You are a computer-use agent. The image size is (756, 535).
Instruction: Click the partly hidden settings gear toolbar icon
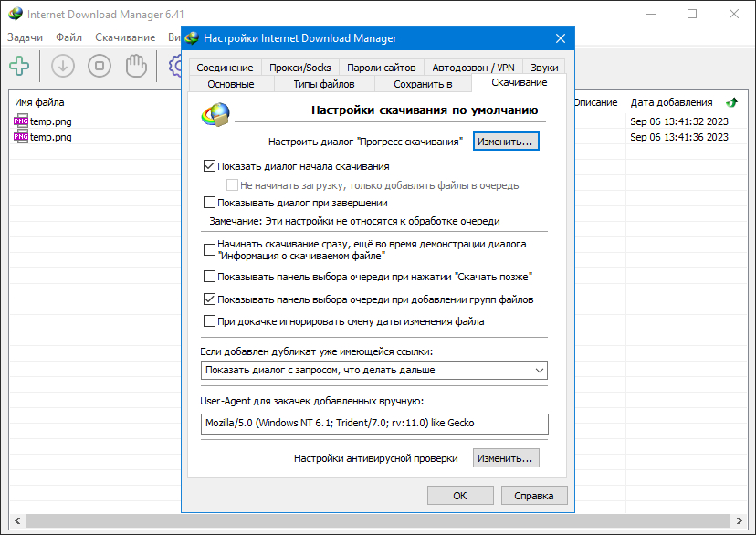(x=175, y=66)
